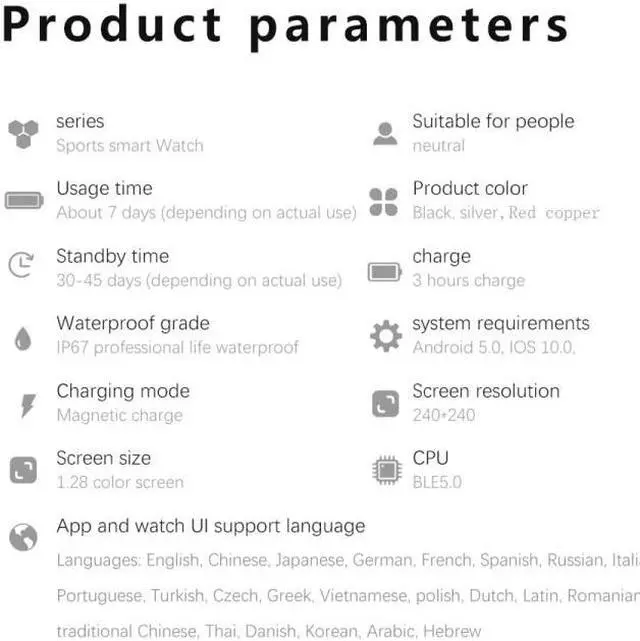Image resolution: width=640 pixels, height=641 pixels.
Task: Click the Waterproof grade label
Action: pyautogui.click(x=133, y=323)
